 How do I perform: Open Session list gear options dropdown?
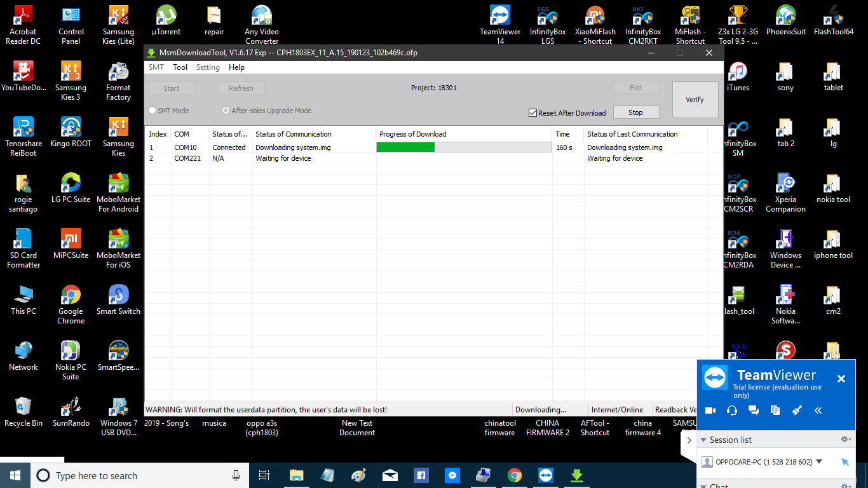[846, 439]
